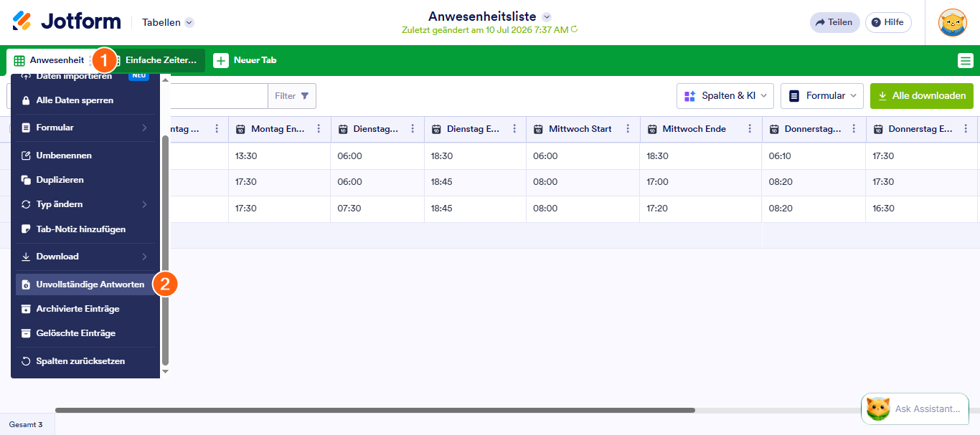Click the Jotform logo
980x435 pixels.
point(67,21)
